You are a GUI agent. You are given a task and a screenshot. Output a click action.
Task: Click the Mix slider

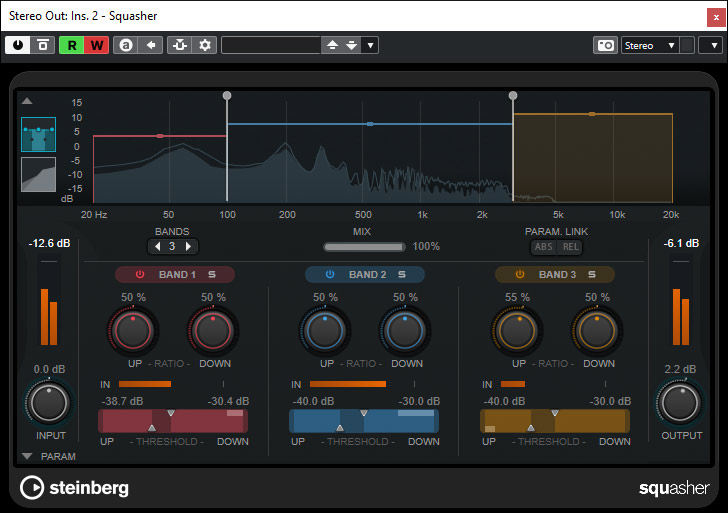point(364,246)
